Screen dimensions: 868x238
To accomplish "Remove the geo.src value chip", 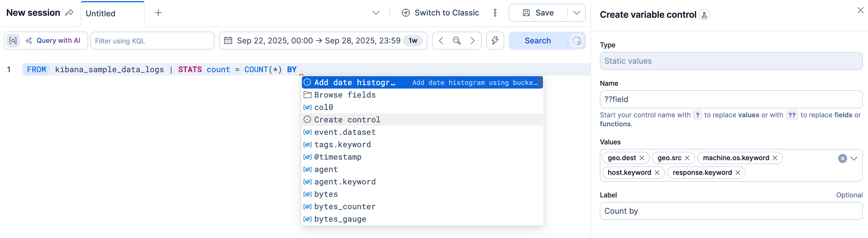I will [x=687, y=158].
